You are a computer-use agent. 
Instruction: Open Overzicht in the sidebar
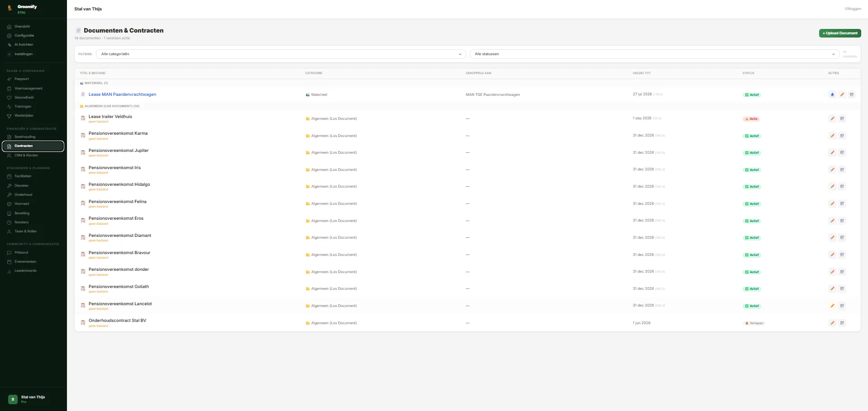(x=33, y=26)
